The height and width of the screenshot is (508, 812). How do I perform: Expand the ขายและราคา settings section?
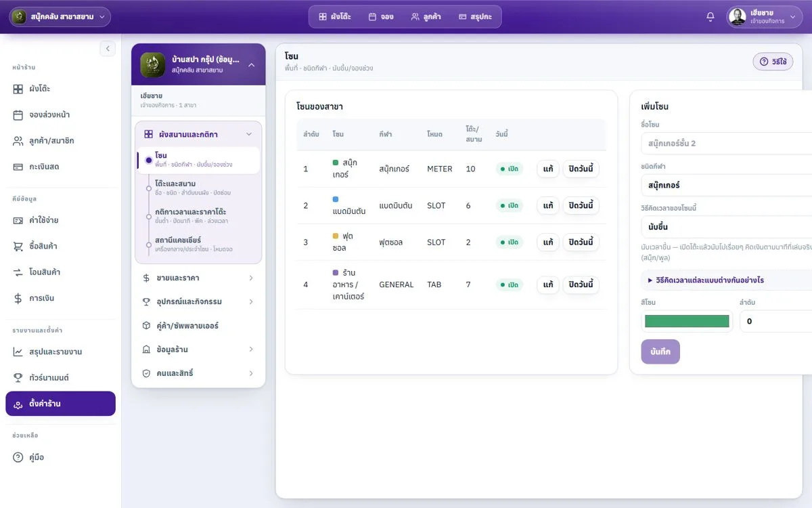[198, 278]
